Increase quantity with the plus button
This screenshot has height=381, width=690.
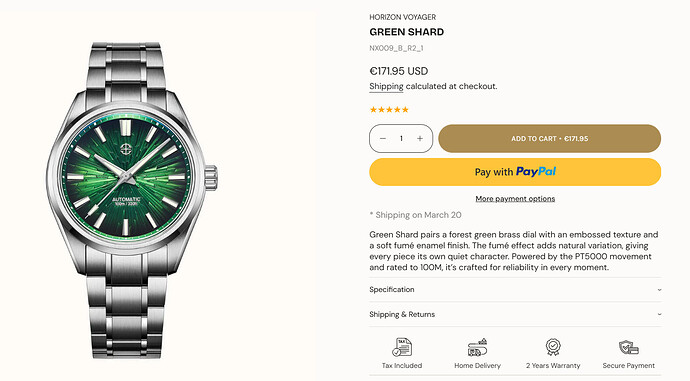[x=420, y=139]
